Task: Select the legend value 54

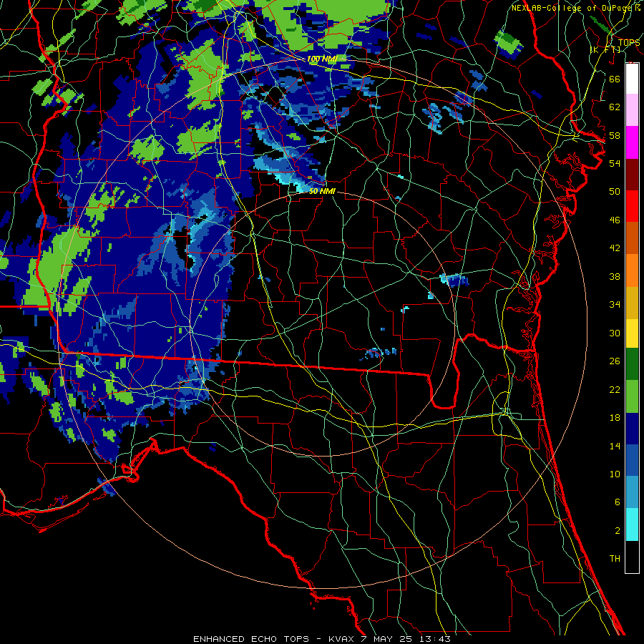Action: (x=615, y=163)
